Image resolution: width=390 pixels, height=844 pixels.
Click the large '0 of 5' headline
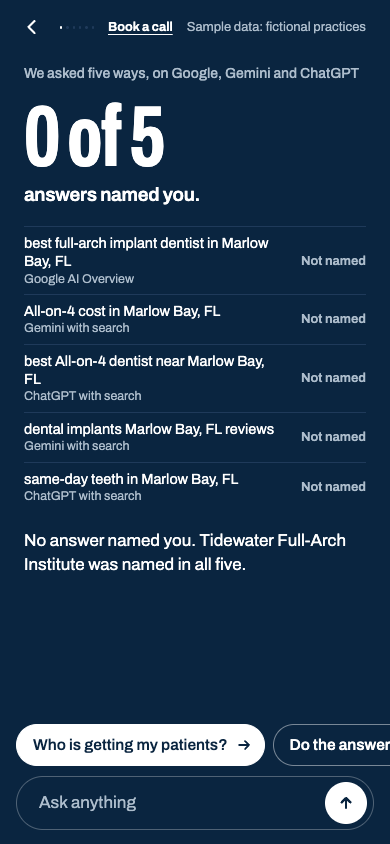[x=94, y=137]
